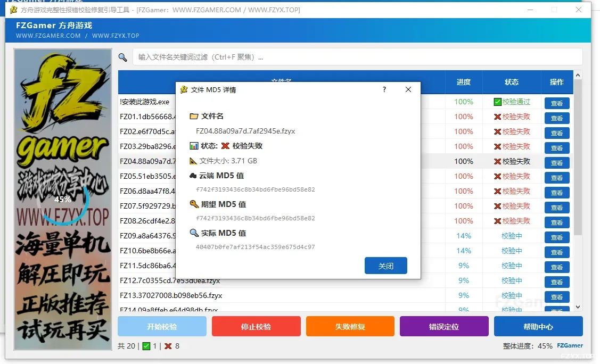The width and height of the screenshot is (600, 364).
Task: Click the main window title bar app icon
Action: [13, 10]
